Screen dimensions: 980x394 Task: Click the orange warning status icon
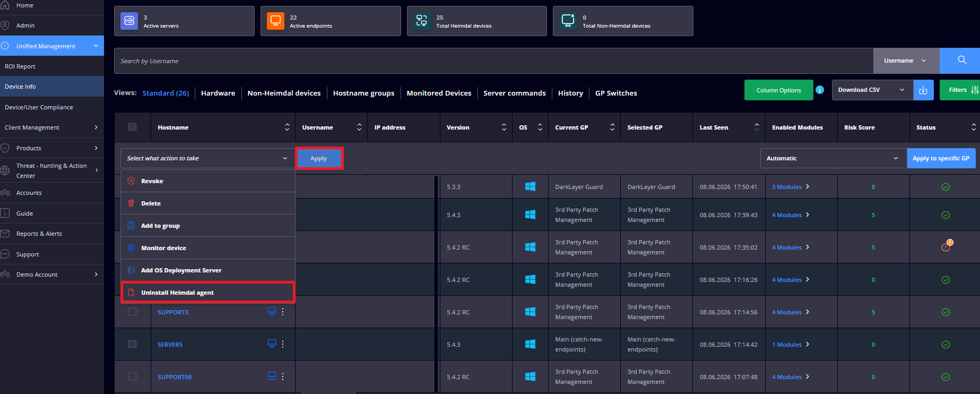pyautogui.click(x=946, y=246)
